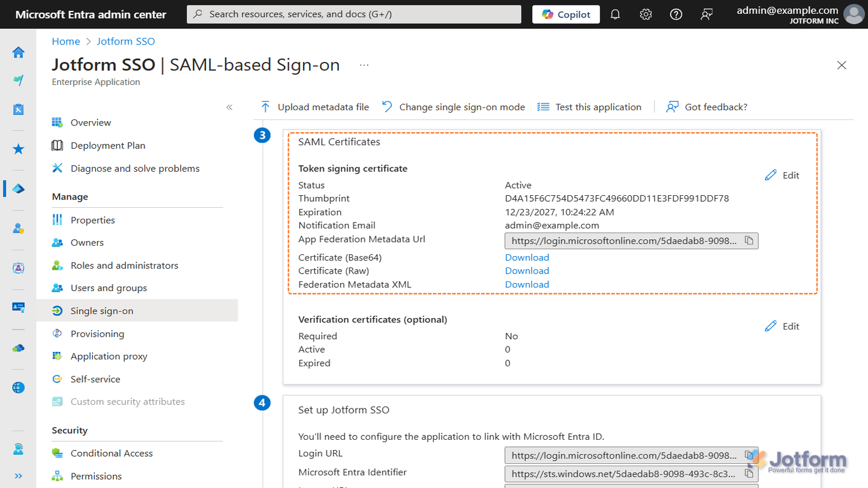The width and height of the screenshot is (868, 488).
Task: Copy the App Federation Metadata Url
Action: tap(749, 241)
